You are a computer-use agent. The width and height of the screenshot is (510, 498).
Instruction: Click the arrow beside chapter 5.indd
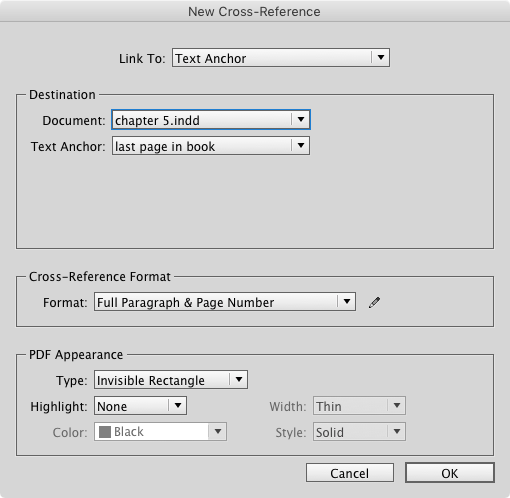pos(301,119)
